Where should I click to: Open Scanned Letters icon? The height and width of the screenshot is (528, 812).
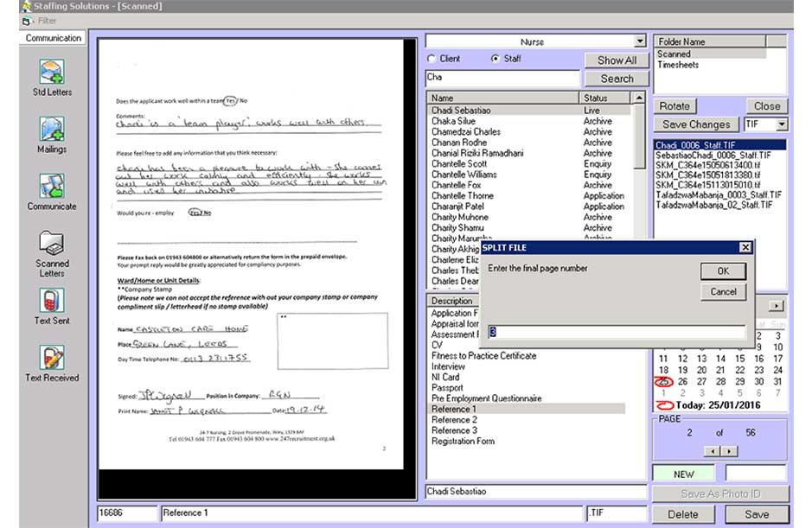pyautogui.click(x=52, y=244)
